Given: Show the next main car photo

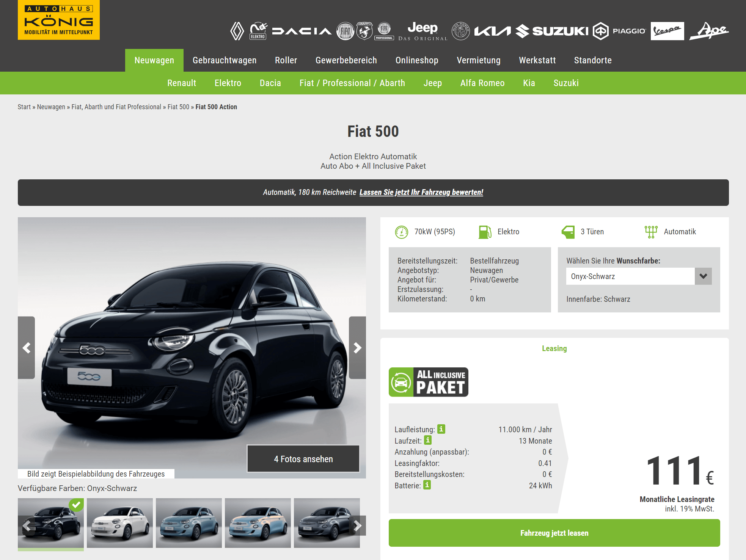Looking at the screenshot, I should click(x=357, y=348).
